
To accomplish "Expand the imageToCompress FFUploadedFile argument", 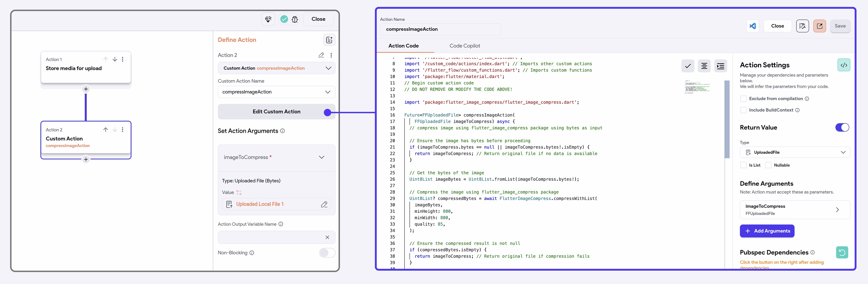I will pos(795,210).
